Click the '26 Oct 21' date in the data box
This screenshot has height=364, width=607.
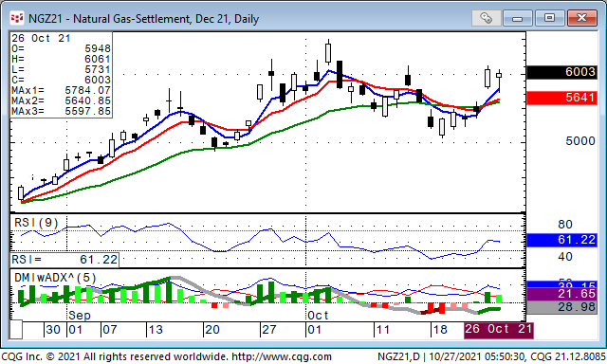pyautogui.click(x=41, y=38)
